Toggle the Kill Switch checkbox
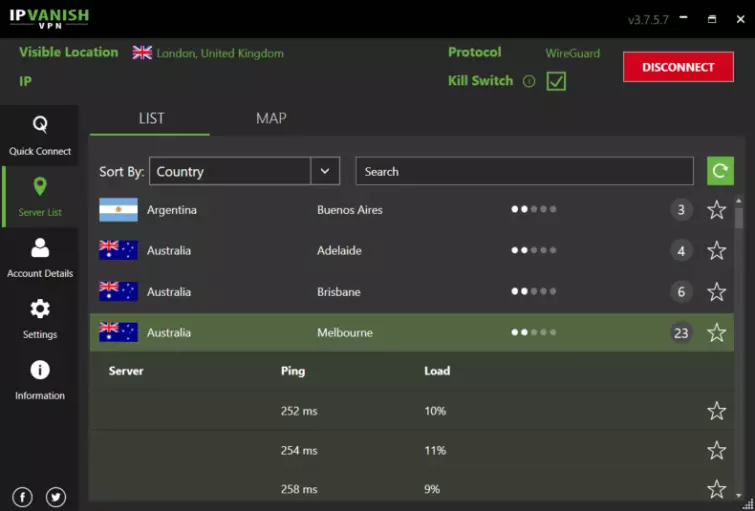755x511 pixels. [x=556, y=81]
